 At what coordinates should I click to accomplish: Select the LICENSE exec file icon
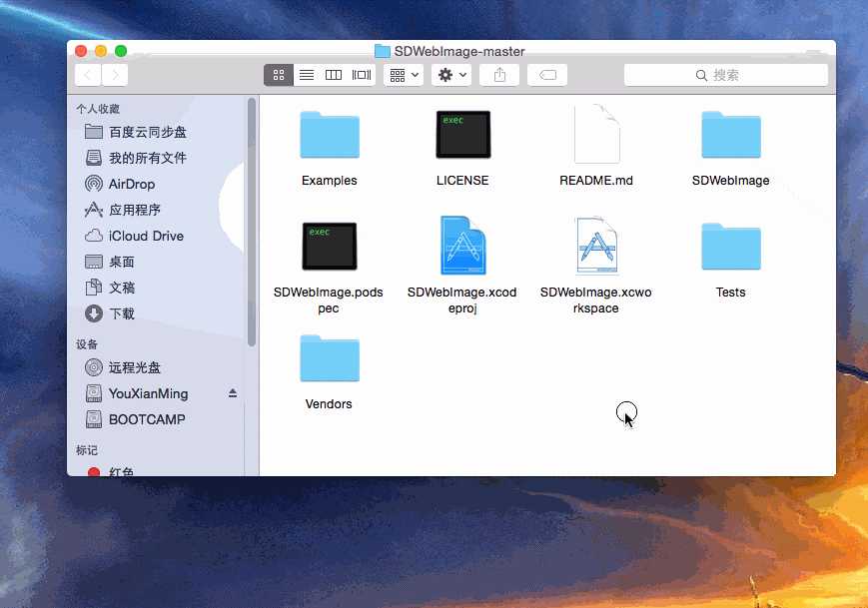pos(462,135)
